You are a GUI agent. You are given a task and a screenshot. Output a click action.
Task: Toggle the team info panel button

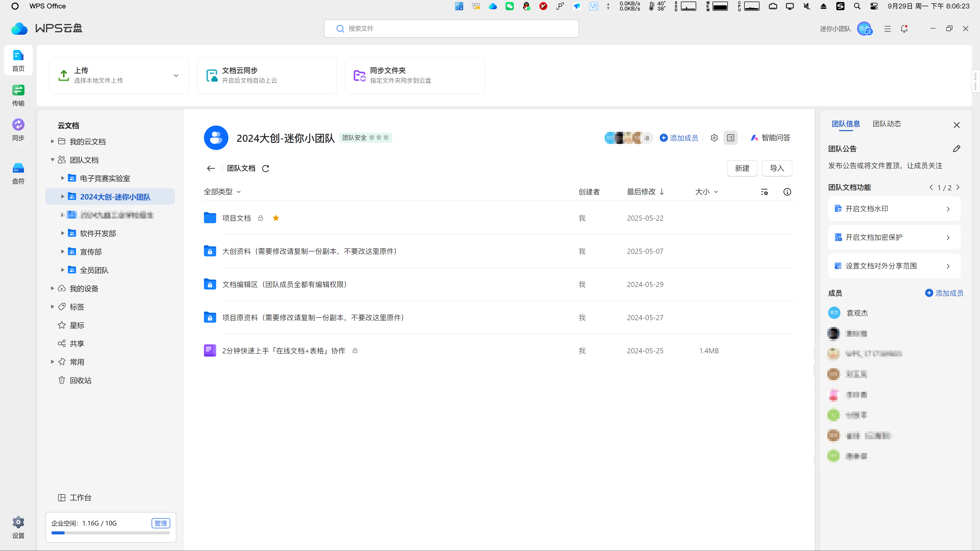[x=730, y=138]
